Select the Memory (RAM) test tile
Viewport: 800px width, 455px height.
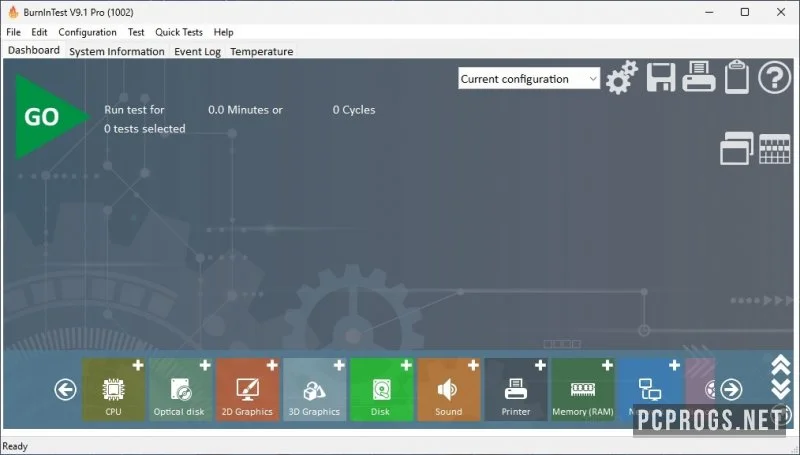pyautogui.click(x=583, y=390)
